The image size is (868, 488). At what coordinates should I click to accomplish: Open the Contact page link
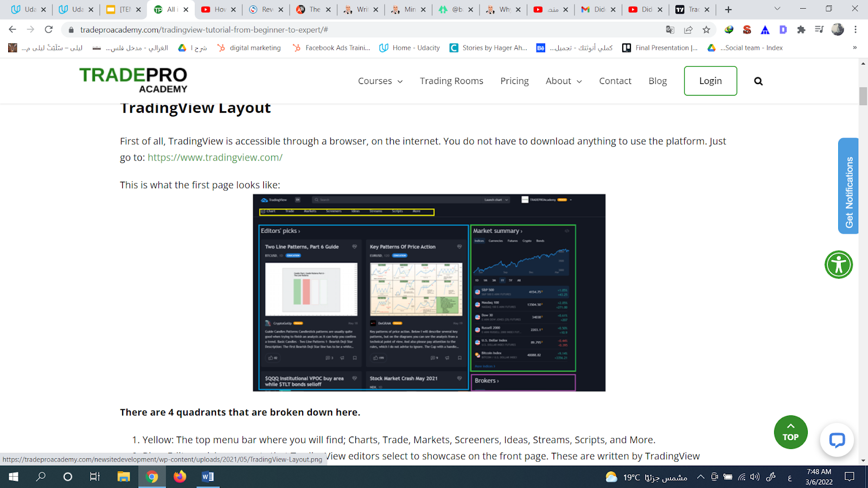(x=615, y=81)
